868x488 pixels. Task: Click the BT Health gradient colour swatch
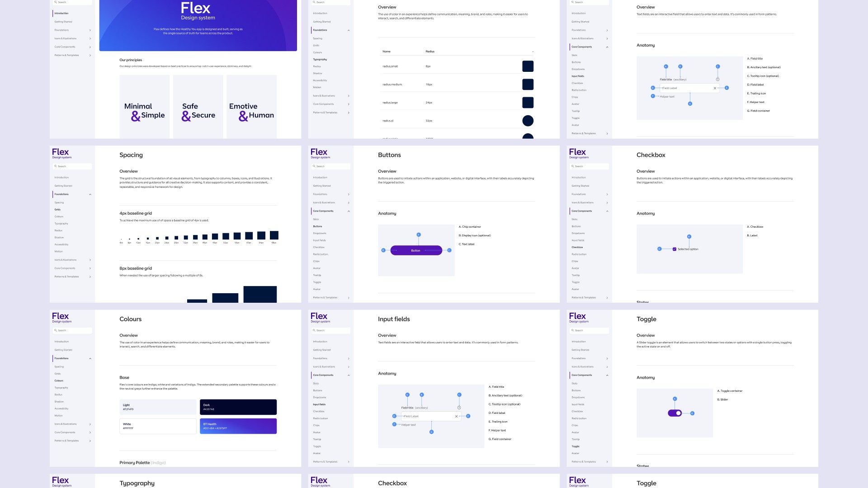[238, 426]
